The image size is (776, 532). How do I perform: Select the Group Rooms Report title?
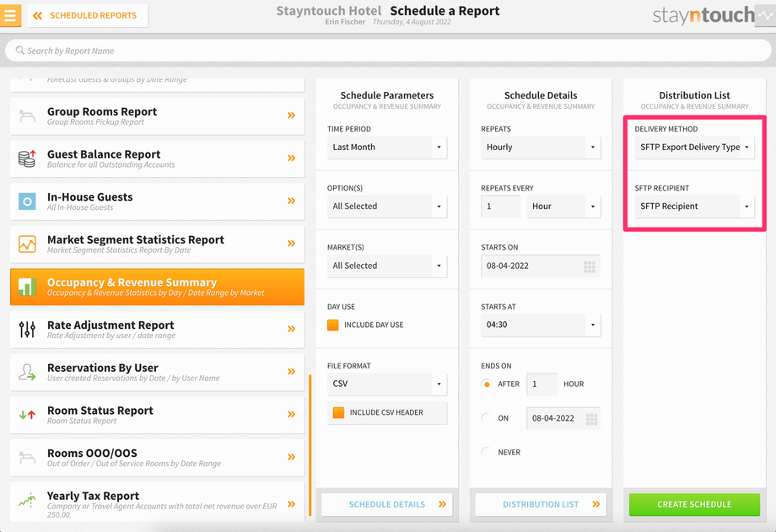(x=102, y=112)
